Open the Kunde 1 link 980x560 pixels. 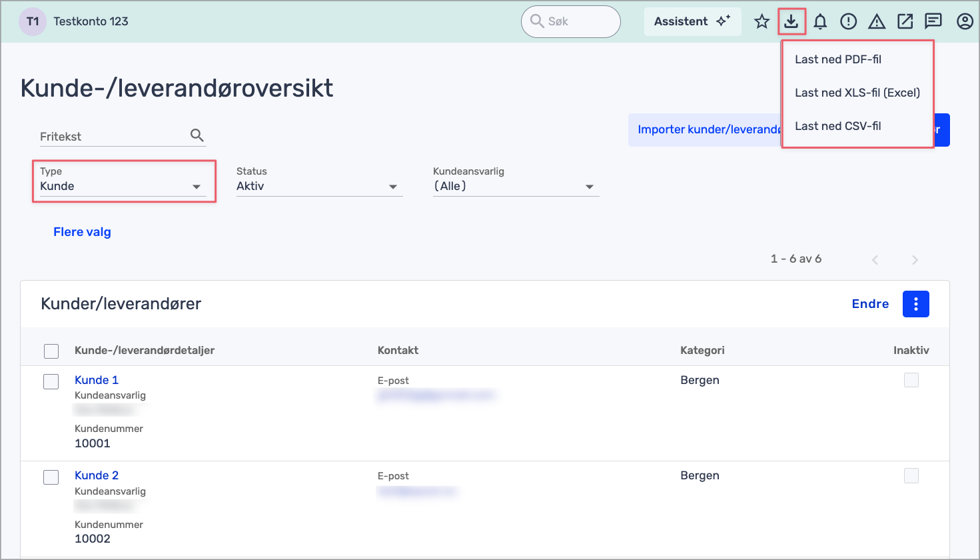[97, 380]
